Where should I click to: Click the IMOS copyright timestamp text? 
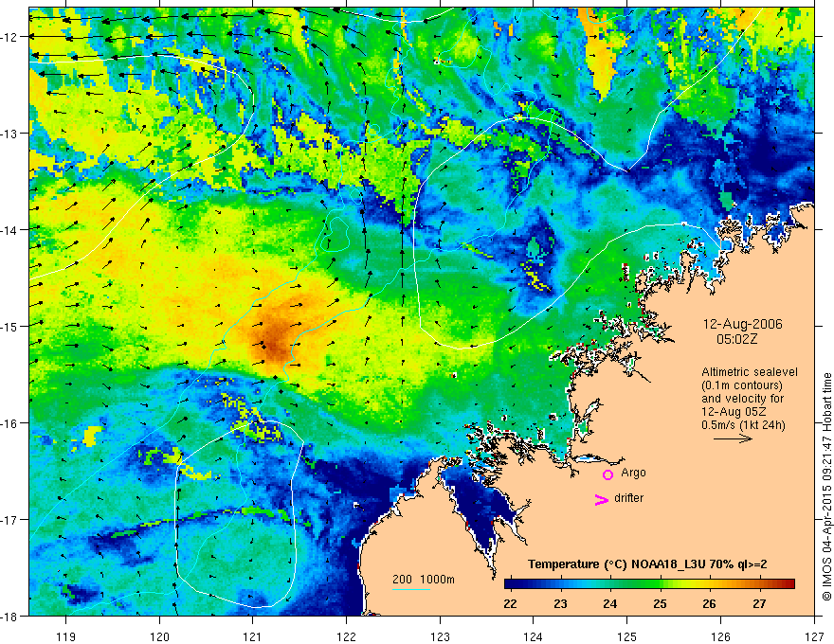coord(826,487)
